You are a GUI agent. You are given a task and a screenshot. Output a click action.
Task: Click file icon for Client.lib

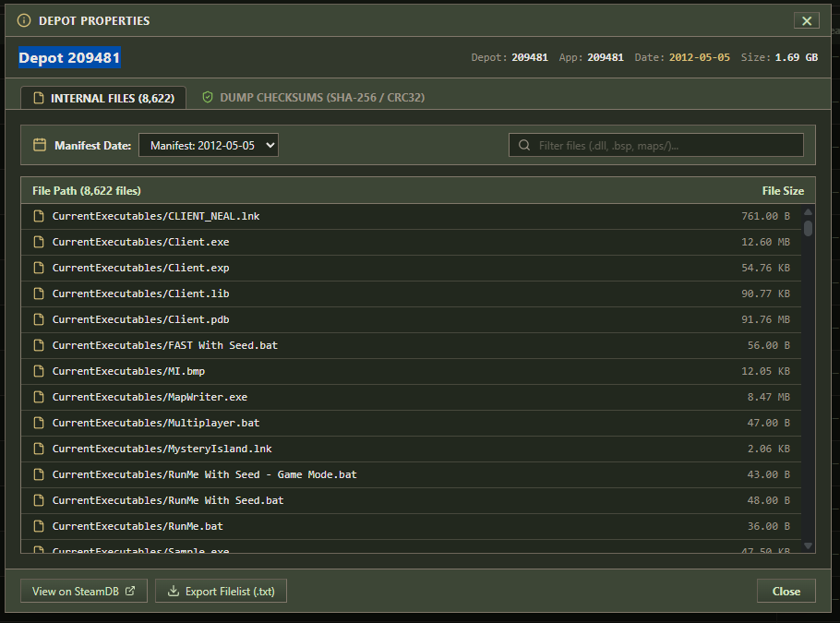(x=39, y=294)
